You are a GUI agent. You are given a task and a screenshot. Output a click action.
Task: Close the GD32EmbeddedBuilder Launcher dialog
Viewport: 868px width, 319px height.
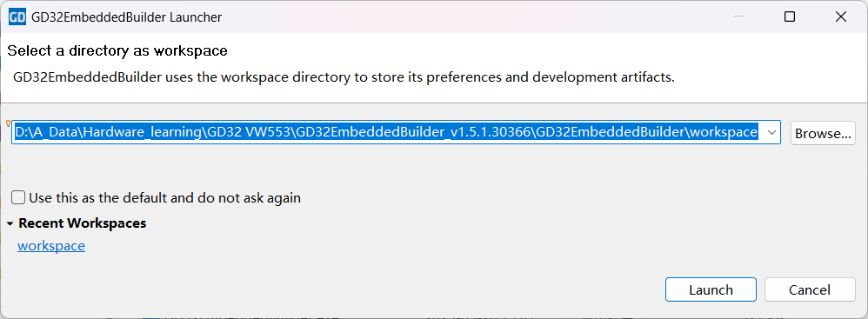coord(841,17)
